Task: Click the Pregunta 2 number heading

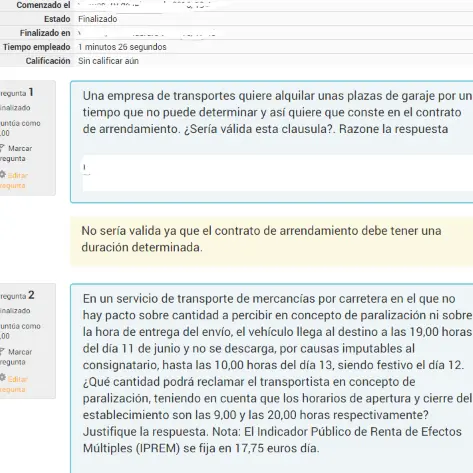Action: click(17, 295)
